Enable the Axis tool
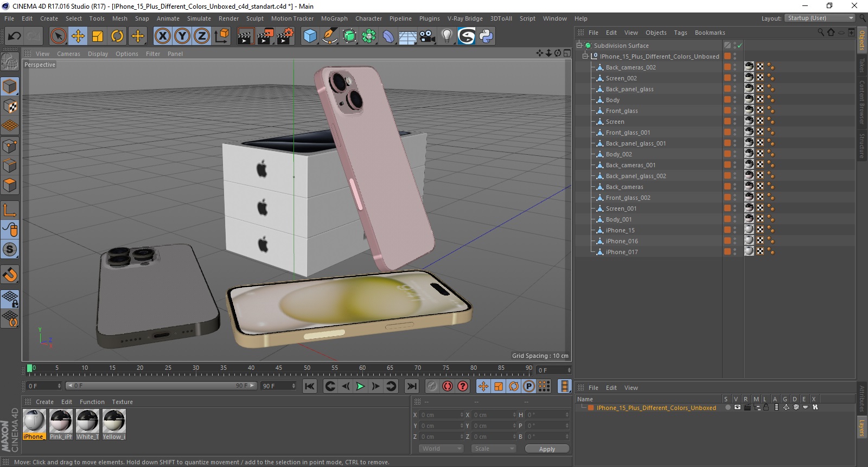868x467 pixels. (10, 210)
